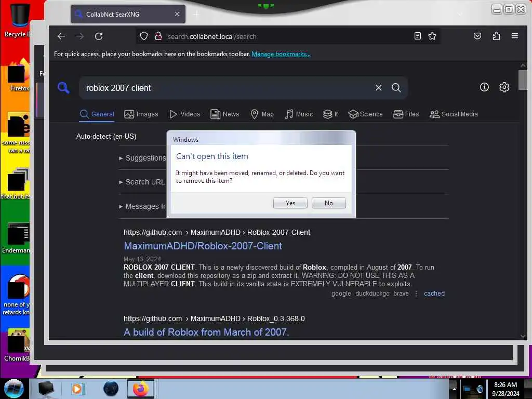Image resolution: width=532 pixels, height=399 pixels.
Task: Bookmark this page with the star icon
Action: click(x=432, y=36)
